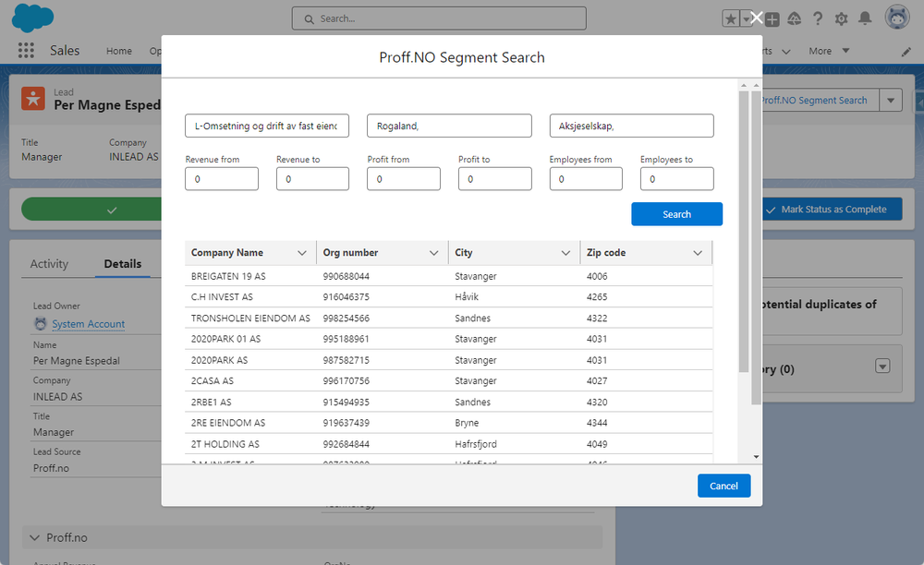This screenshot has height=565, width=924.
Task: Open Zip code column menu chevron
Action: (x=698, y=253)
